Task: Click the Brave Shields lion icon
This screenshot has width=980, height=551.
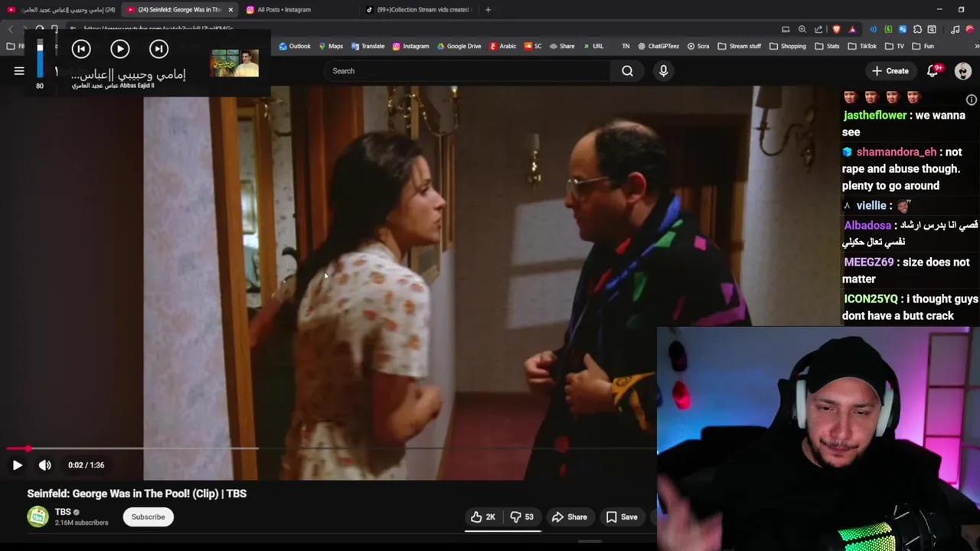Action: [836, 29]
